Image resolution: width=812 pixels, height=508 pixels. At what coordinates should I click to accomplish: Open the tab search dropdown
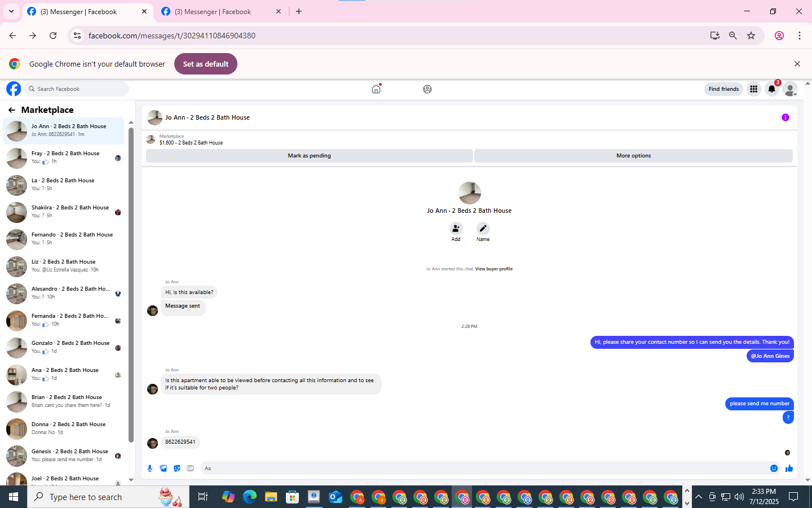tap(11, 11)
